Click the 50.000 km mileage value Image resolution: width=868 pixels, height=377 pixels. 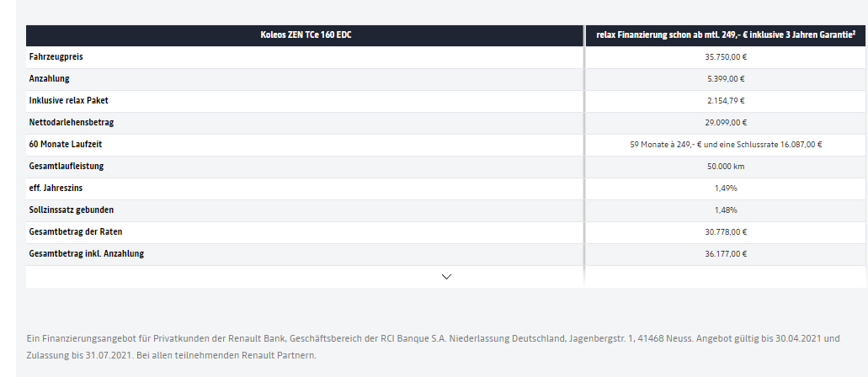point(727,166)
